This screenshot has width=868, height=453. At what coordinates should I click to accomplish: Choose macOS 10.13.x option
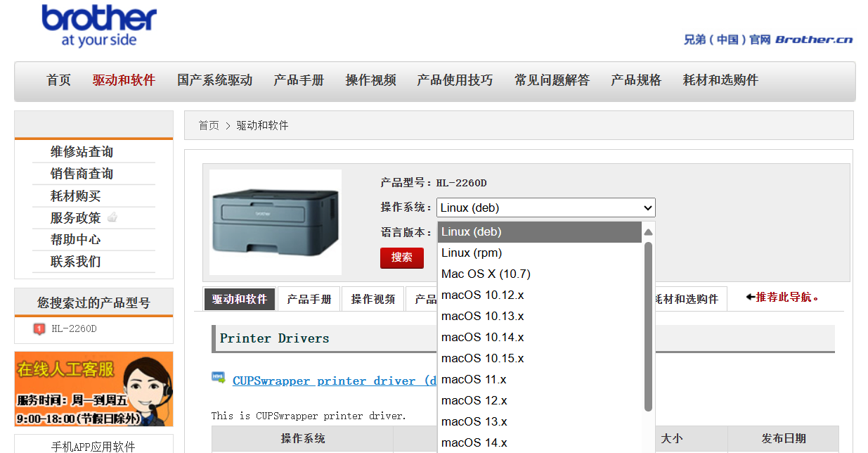click(x=540, y=317)
